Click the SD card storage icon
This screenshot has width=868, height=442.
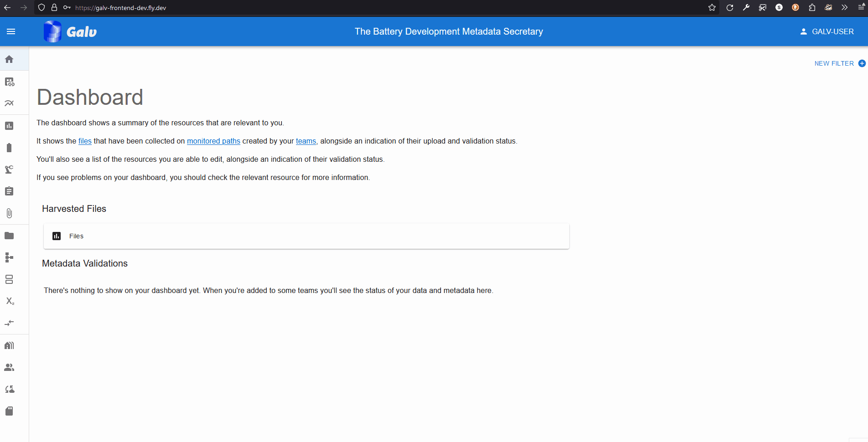(x=9, y=411)
